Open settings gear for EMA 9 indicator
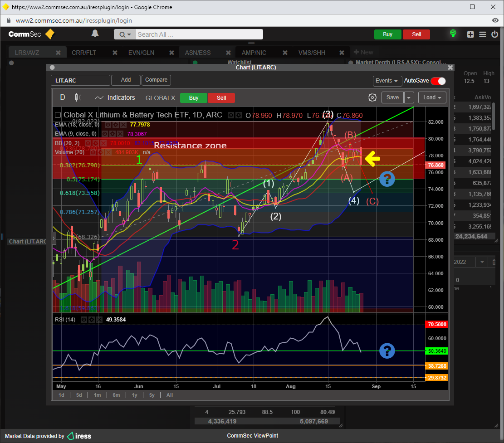This screenshot has height=443, width=504. point(112,134)
